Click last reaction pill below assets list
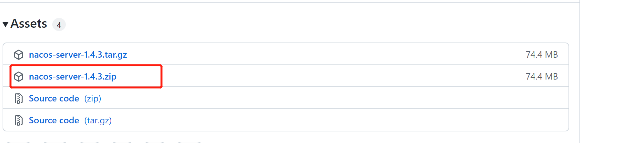This screenshot has width=644, height=143. tap(189, 142)
